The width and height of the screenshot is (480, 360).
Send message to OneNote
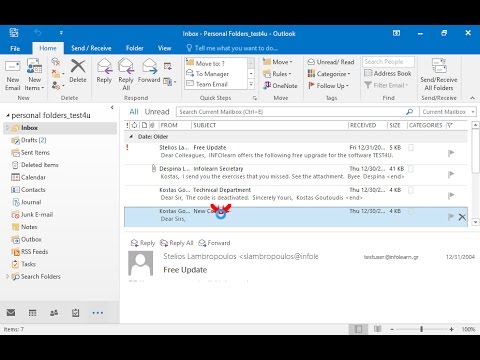point(280,86)
